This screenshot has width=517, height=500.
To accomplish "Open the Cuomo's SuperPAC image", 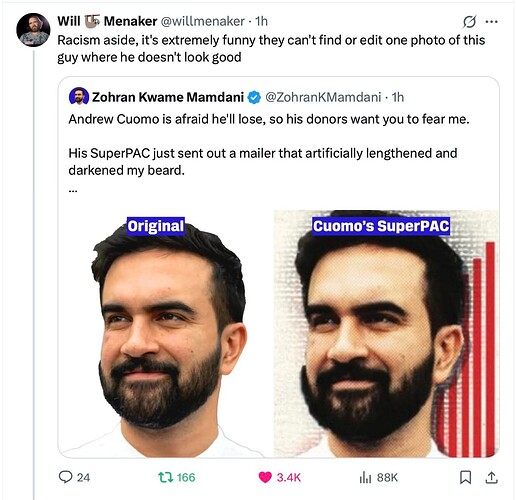I will pos(387,333).
